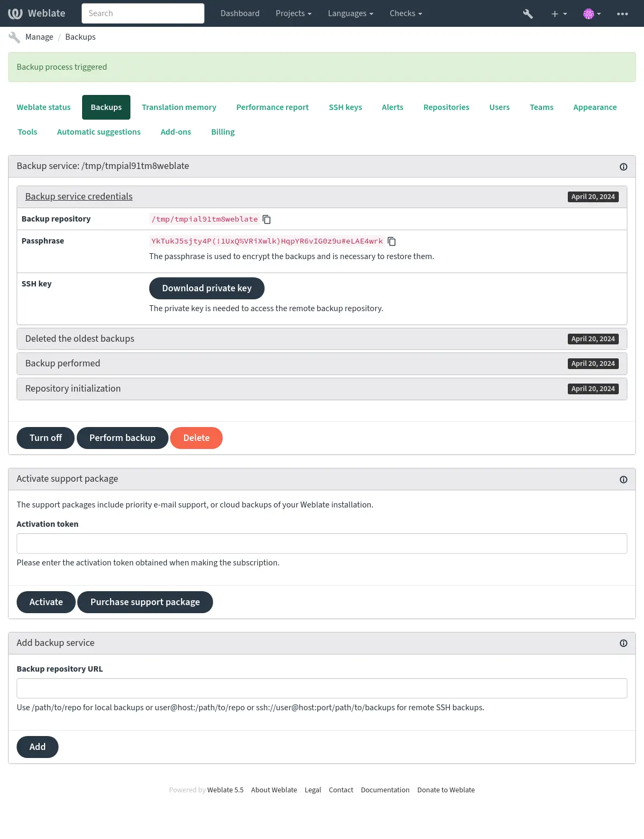Expand the plus add-new dropdown
Viewport: 644px width, 839px height.
click(x=559, y=13)
